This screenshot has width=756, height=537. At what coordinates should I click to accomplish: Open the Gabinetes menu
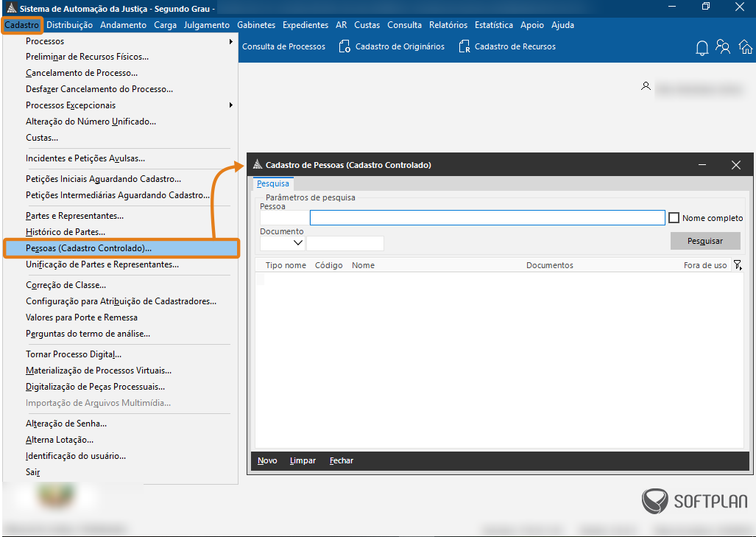[256, 25]
